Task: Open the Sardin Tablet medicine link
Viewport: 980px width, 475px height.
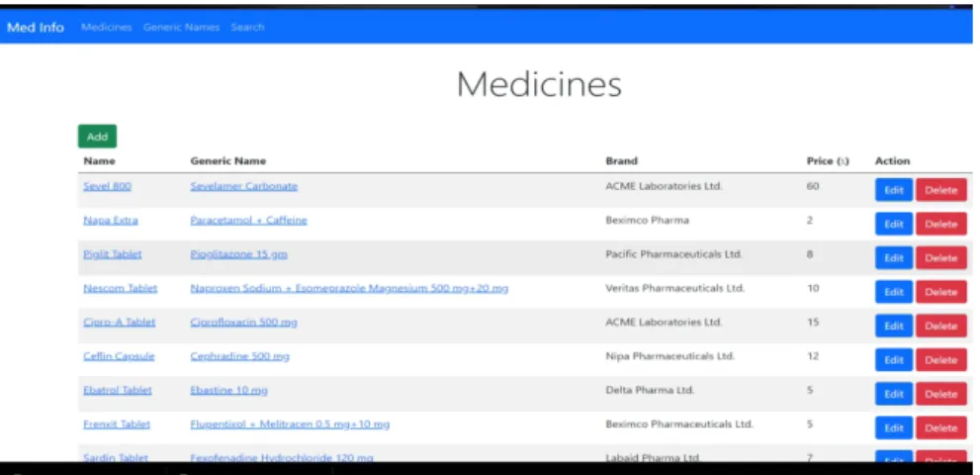Action: click(116, 457)
